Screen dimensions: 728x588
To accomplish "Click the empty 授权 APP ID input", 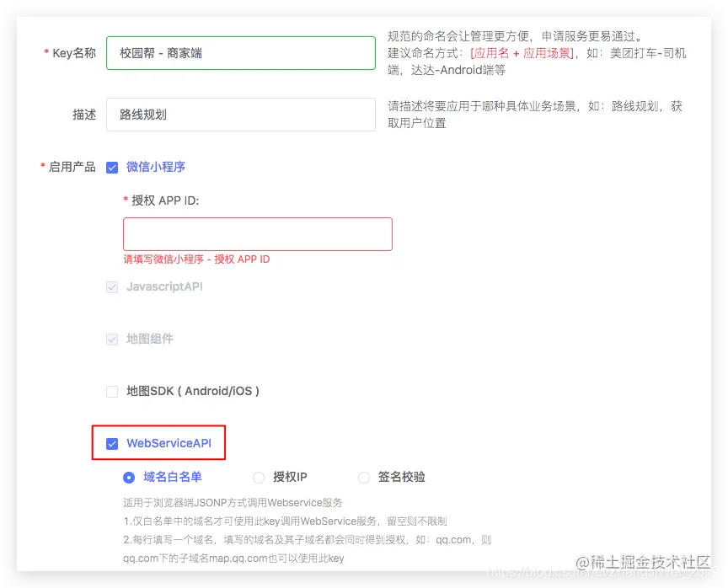I will coord(257,234).
